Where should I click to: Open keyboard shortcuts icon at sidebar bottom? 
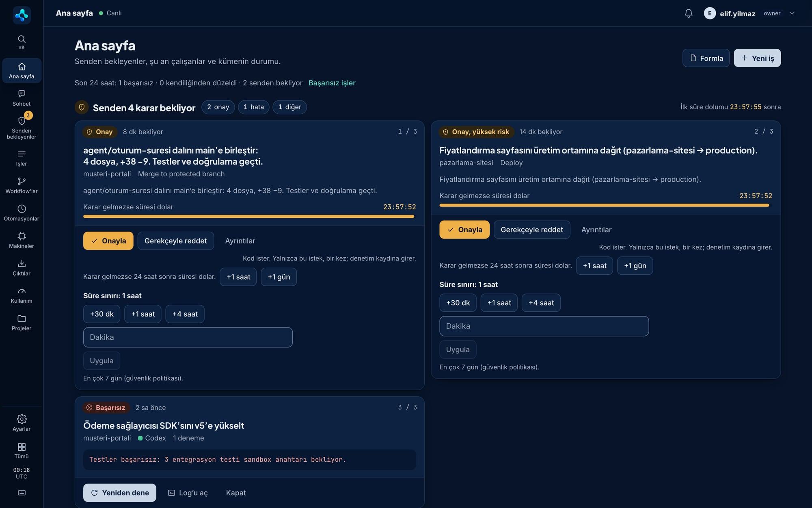click(22, 493)
